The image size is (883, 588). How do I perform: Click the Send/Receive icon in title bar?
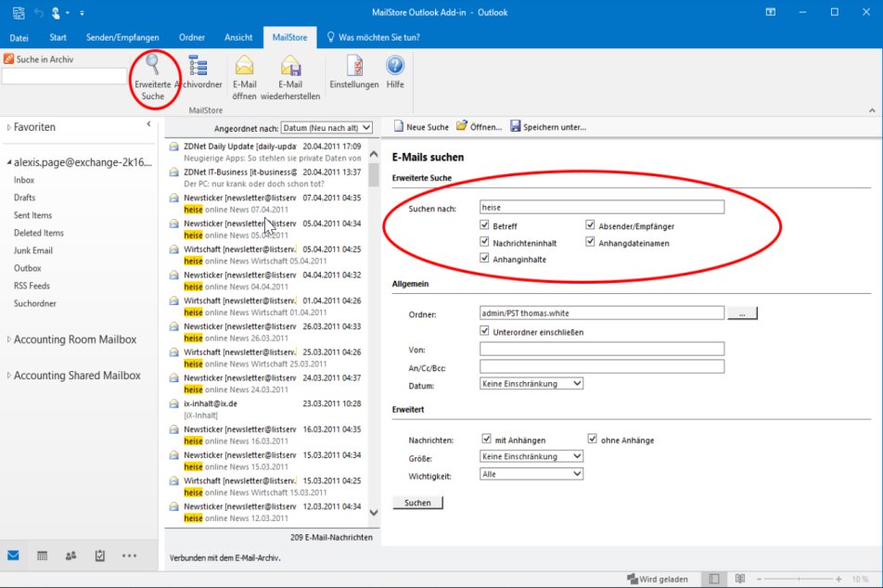click(19, 12)
